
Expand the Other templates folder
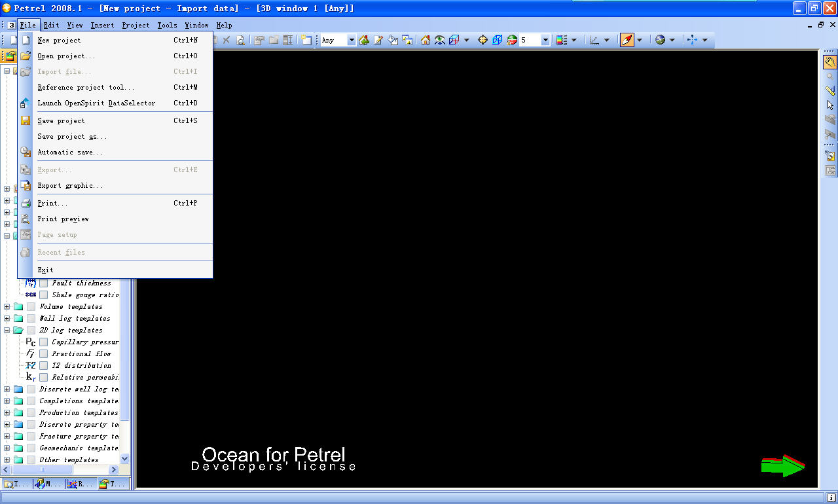coord(7,460)
